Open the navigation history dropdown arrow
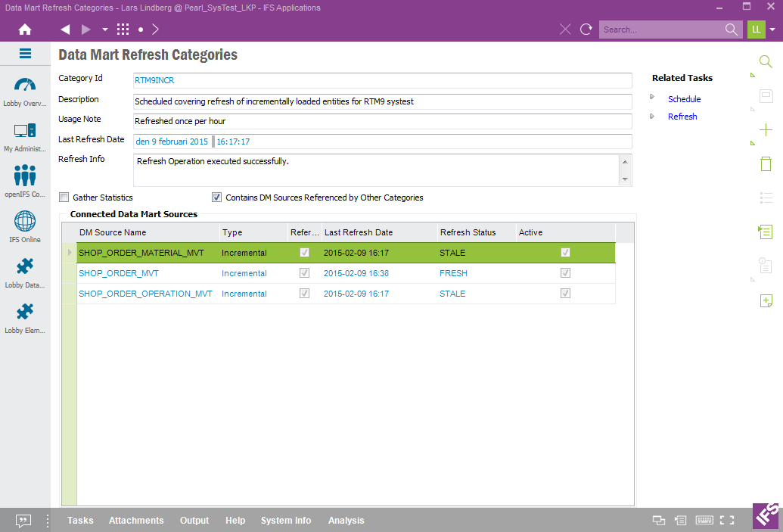The width and height of the screenshot is (783, 532). point(104,30)
